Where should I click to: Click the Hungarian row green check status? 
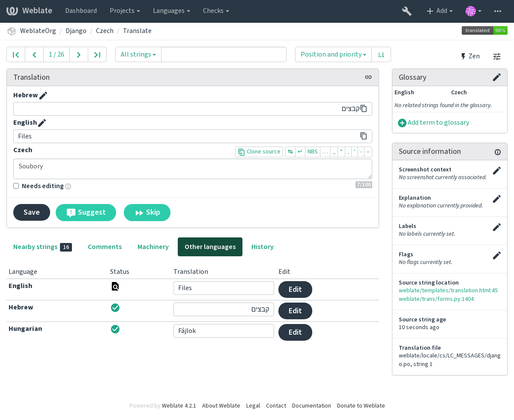tap(115, 329)
